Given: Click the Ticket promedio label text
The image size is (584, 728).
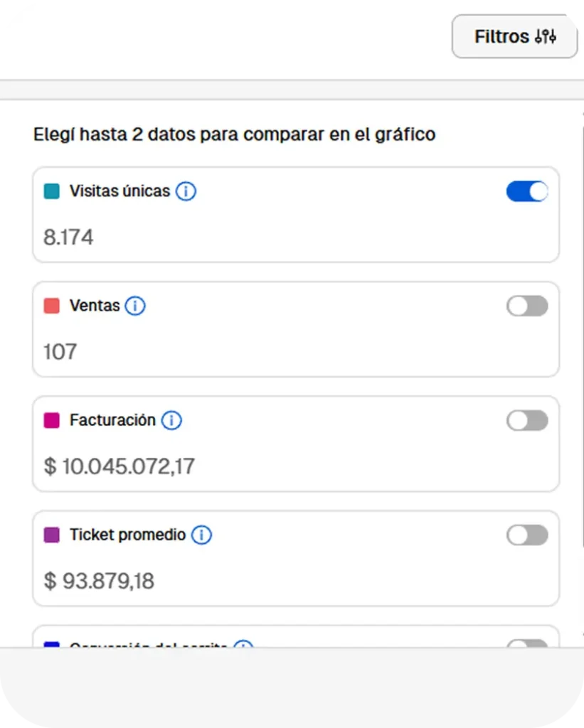Looking at the screenshot, I should point(127,535).
